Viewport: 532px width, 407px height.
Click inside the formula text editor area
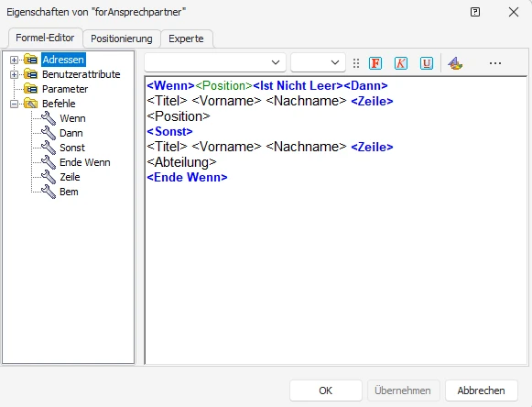336,271
